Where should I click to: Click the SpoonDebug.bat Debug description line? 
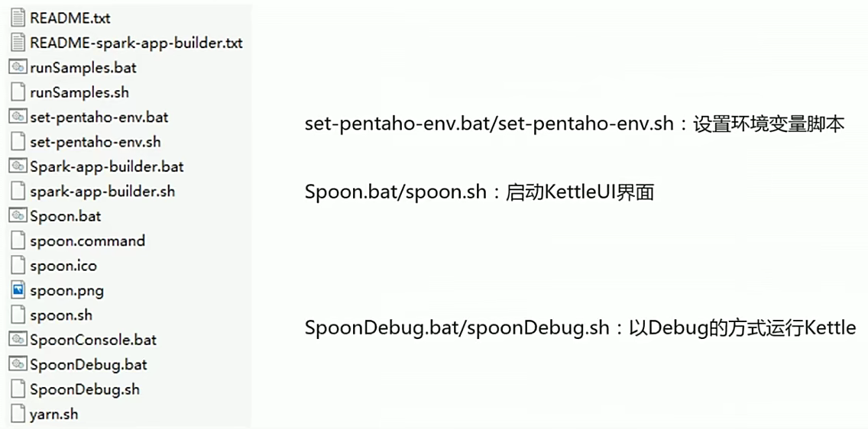(x=581, y=328)
